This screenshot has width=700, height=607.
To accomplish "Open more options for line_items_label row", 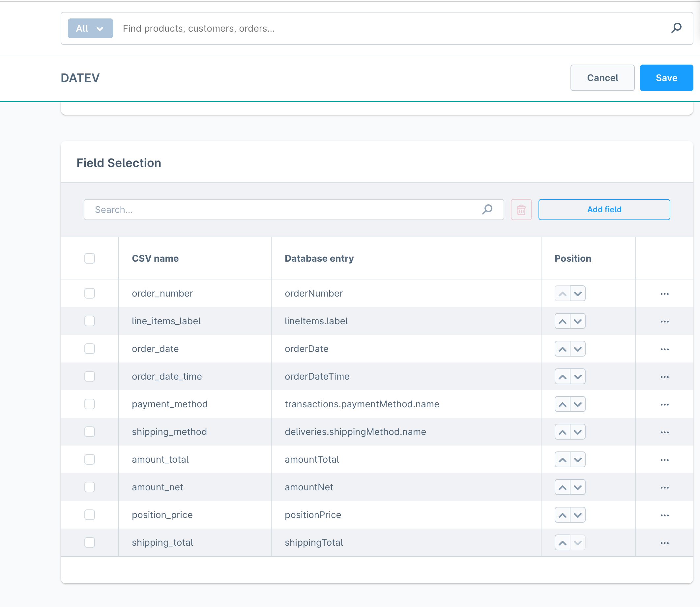I will pyautogui.click(x=664, y=321).
